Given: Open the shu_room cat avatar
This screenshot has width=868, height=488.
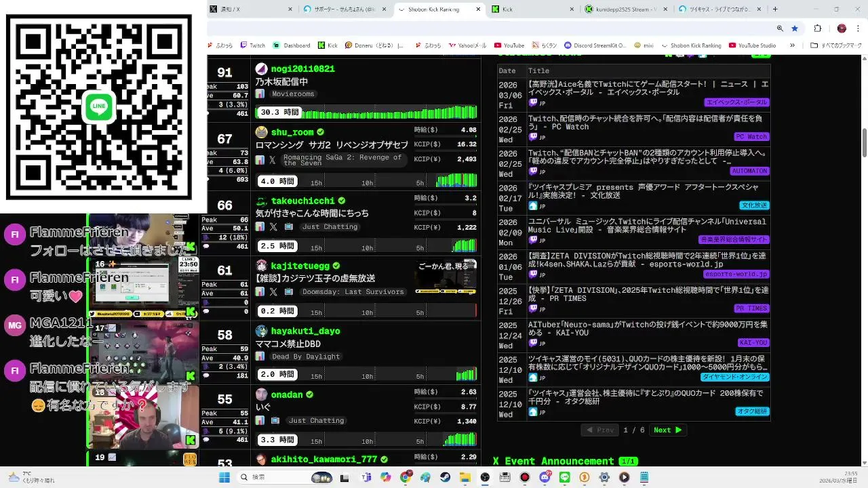Looking at the screenshot, I should click(x=261, y=132).
